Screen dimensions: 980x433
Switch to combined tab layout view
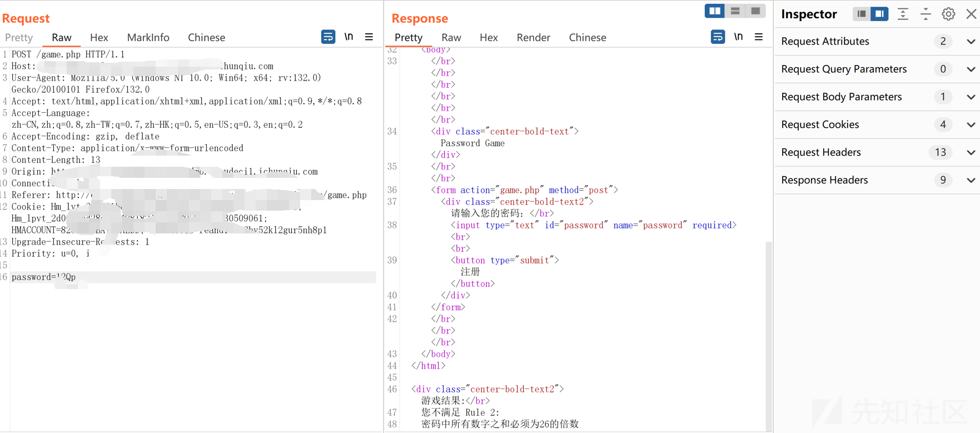[755, 11]
